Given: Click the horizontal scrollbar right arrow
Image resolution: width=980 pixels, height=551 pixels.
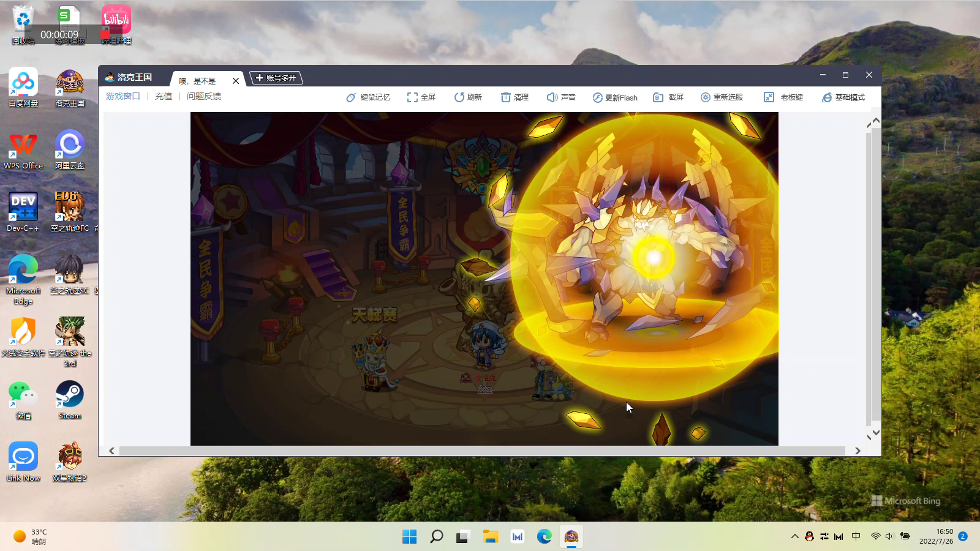Looking at the screenshot, I should point(858,451).
